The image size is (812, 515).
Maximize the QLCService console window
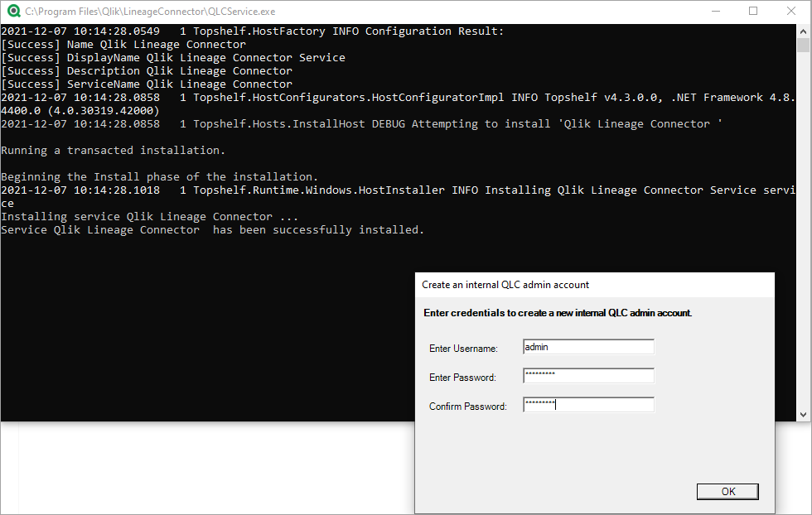click(x=754, y=11)
